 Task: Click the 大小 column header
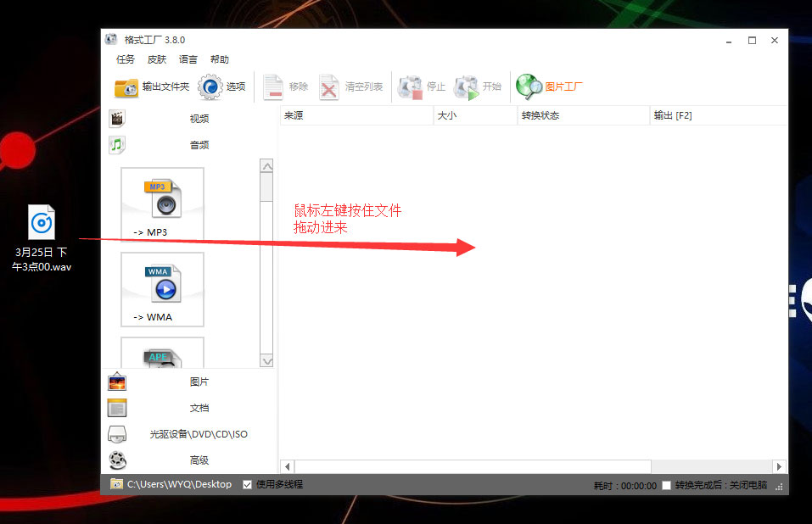pyautogui.click(x=475, y=115)
